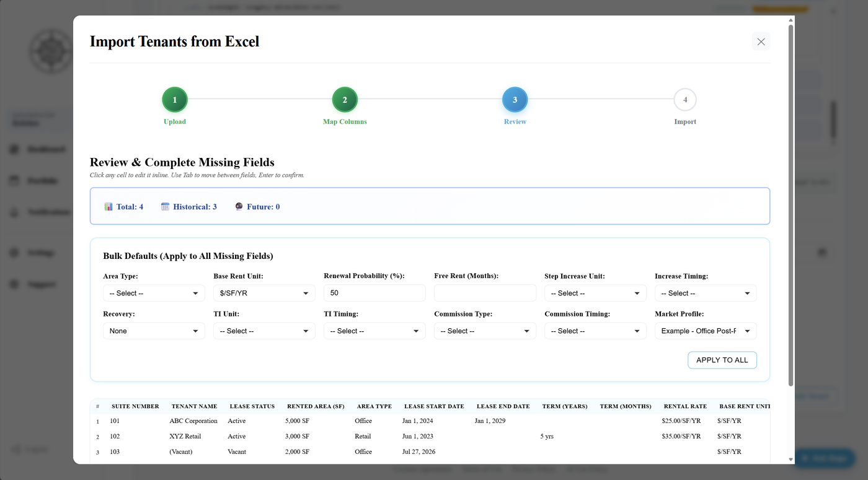Viewport: 868px width, 480px height.
Task: Click the Future crystal ball icon
Action: point(239,207)
